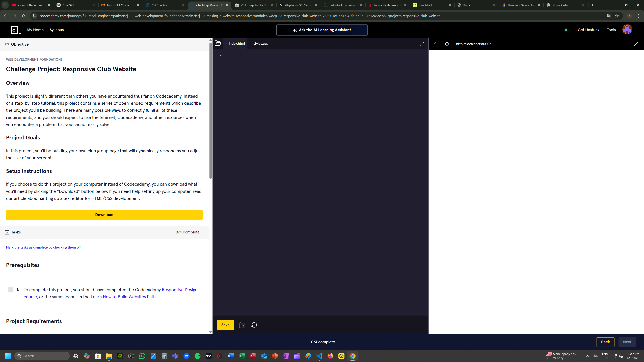Open the Learn How to Build Websites Path link
Image resolution: width=644 pixels, height=362 pixels.
(x=123, y=297)
